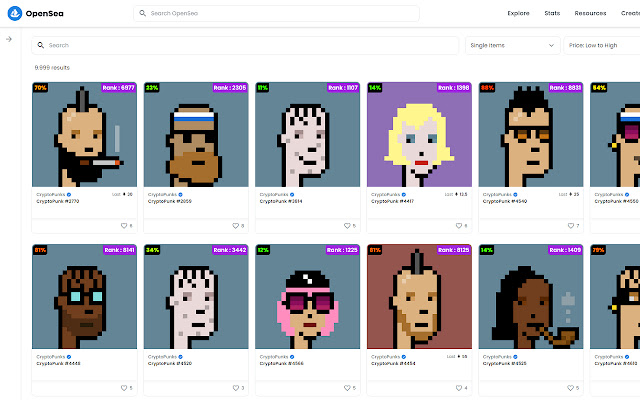
Task: Click verified badge under the Rank 6977 punk
Action: click(x=69, y=194)
